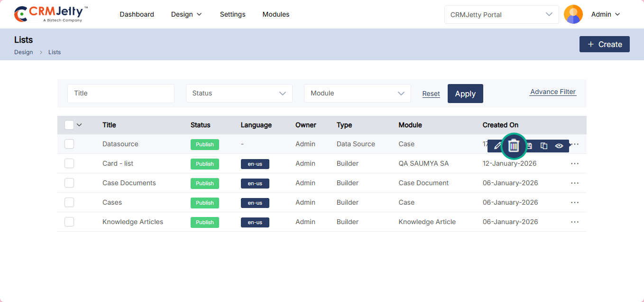Click the delete trash icon for Datasource
Viewport: 644px width, 302px height.
coord(514,146)
